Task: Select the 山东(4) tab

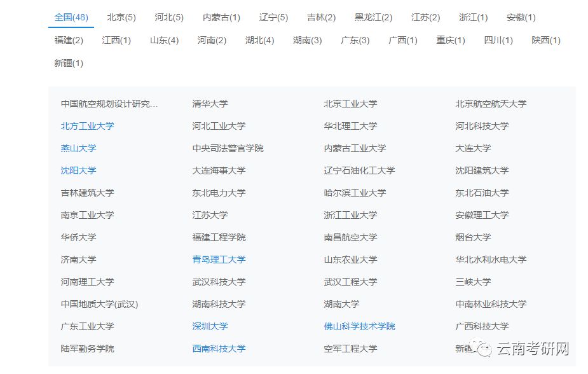Action: coord(164,40)
